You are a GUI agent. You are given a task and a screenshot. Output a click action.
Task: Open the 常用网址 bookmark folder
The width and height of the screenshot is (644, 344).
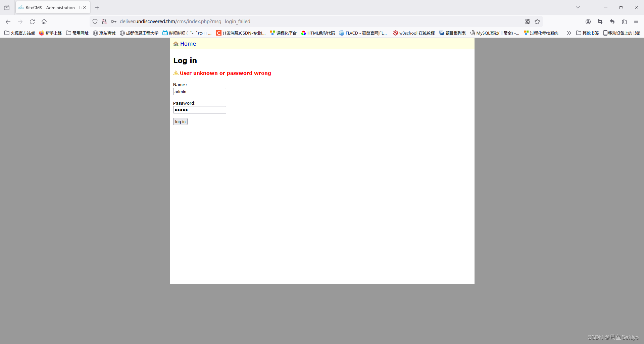click(x=78, y=33)
